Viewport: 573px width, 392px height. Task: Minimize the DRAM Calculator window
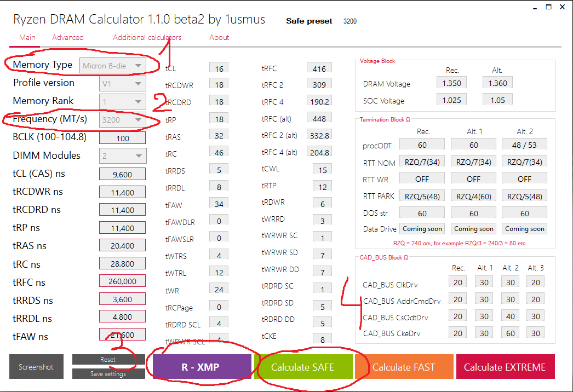coord(535,7)
